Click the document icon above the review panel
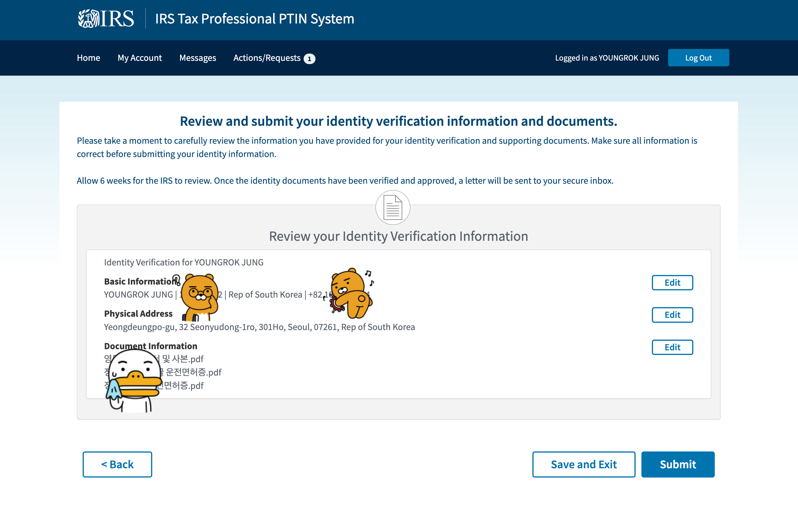Viewport: 798px width, 532px height. click(393, 207)
